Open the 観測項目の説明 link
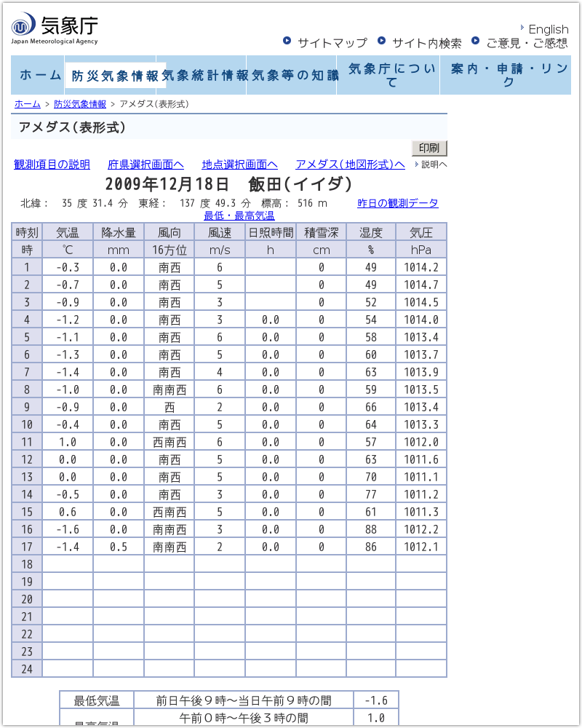This screenshot has height=728, width=582. tap(52, 164)
